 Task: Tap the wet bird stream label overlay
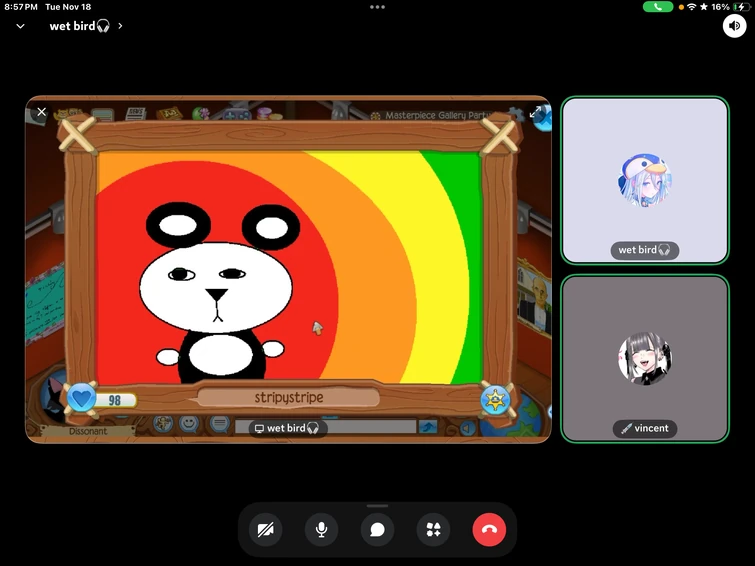tap(287, 428)
